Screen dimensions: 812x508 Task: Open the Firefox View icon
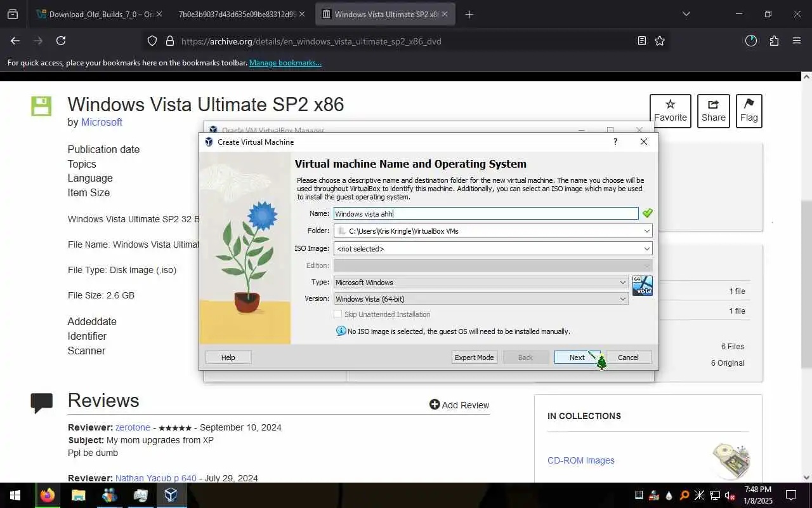click(x=13, y=14)
